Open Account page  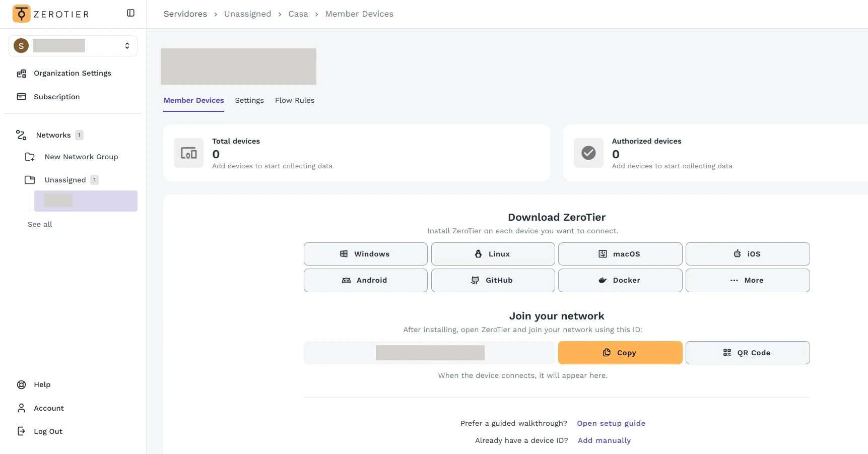49,408
